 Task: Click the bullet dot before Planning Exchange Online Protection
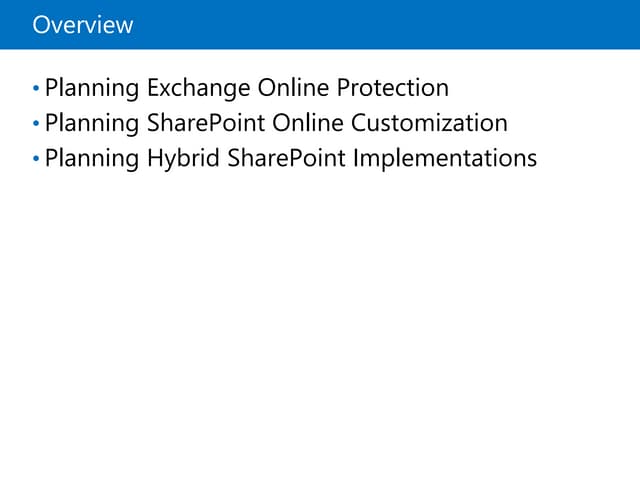[x=37, y=89]
